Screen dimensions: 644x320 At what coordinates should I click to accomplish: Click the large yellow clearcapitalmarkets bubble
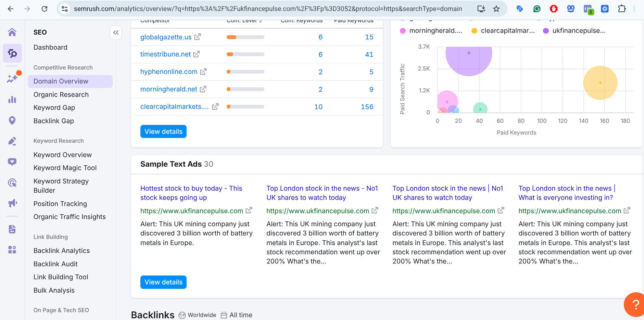click(x=600, y=83)
